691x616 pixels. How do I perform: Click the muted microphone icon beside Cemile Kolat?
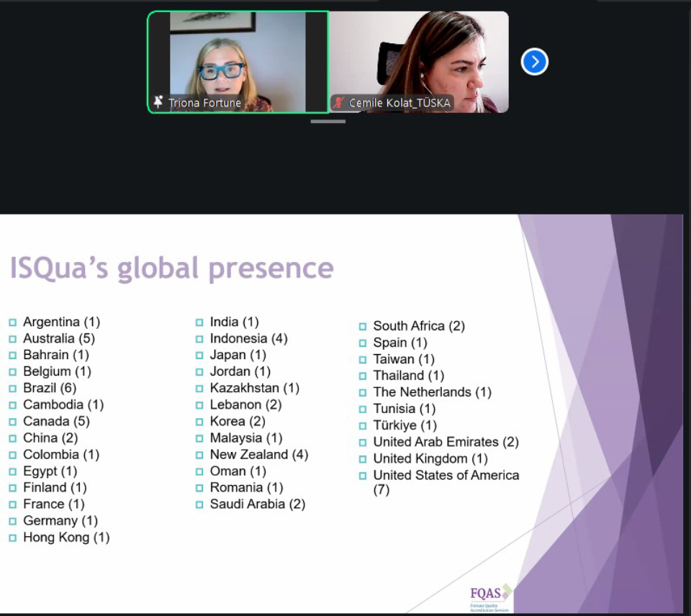(338, 103)
